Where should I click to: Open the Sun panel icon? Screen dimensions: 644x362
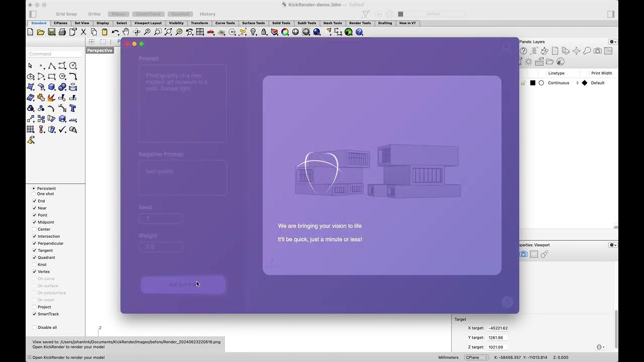529,61
